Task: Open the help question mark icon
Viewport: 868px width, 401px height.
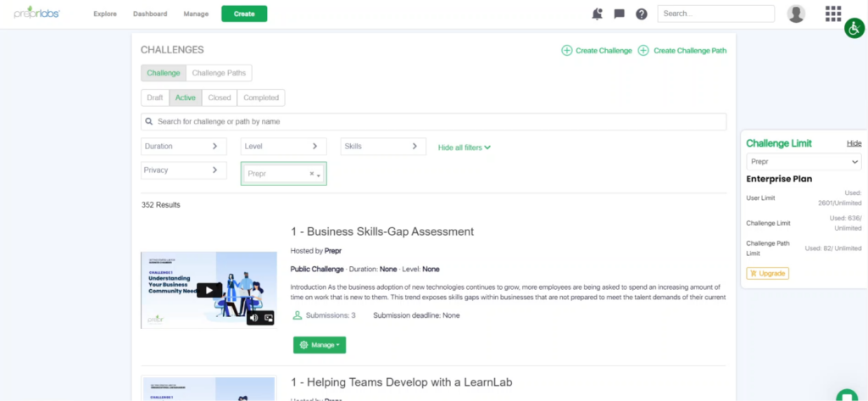Action: tap(642, 14)
